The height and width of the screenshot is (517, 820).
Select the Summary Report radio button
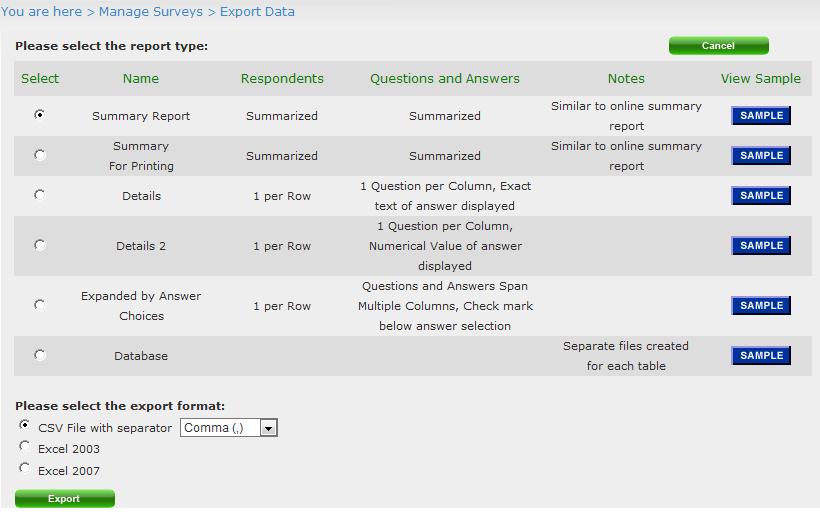click(x=39, y=114)
